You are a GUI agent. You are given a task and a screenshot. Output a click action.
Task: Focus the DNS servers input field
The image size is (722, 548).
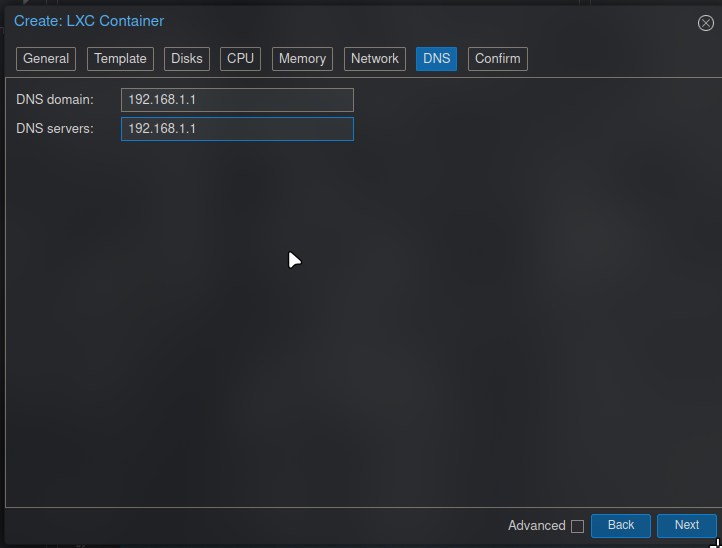pos(237,129)
